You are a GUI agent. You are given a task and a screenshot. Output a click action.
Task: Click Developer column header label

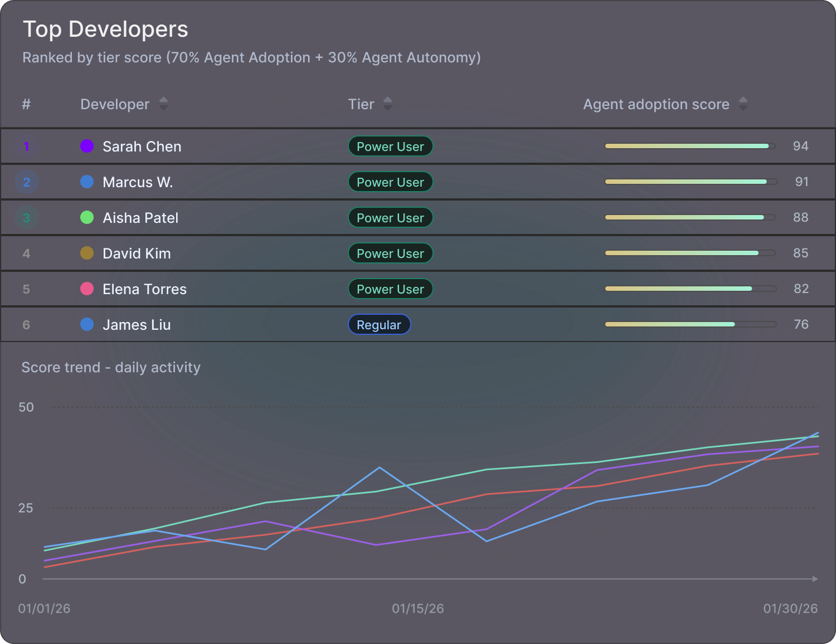pyautogui.click(x=115, y=104)
